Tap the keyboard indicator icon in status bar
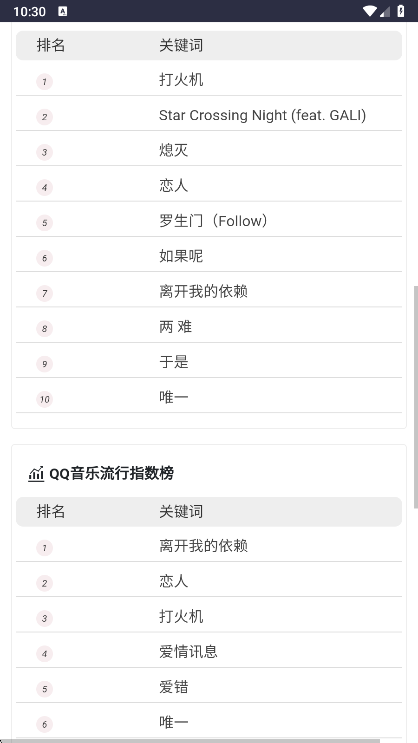 pos(63,12)
